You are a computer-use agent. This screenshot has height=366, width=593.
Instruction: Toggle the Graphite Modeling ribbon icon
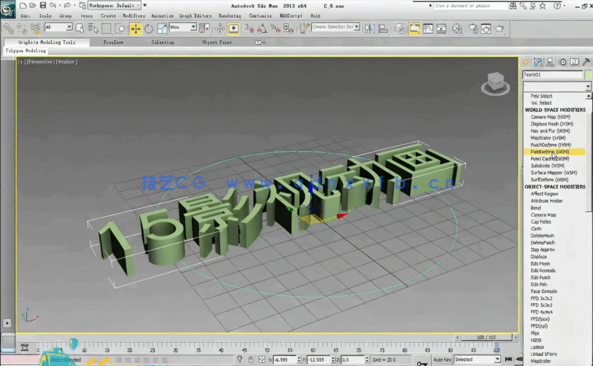pos(414,29)
